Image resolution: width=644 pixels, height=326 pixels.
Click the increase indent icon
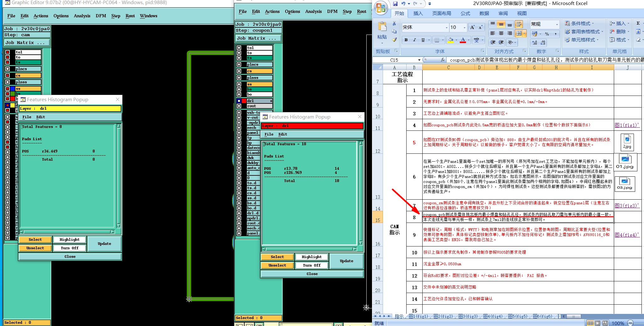(501, 42)
